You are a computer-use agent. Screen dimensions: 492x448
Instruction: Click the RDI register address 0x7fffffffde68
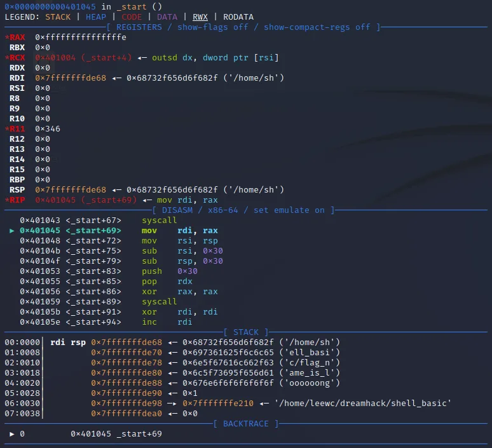pos(71,78)
